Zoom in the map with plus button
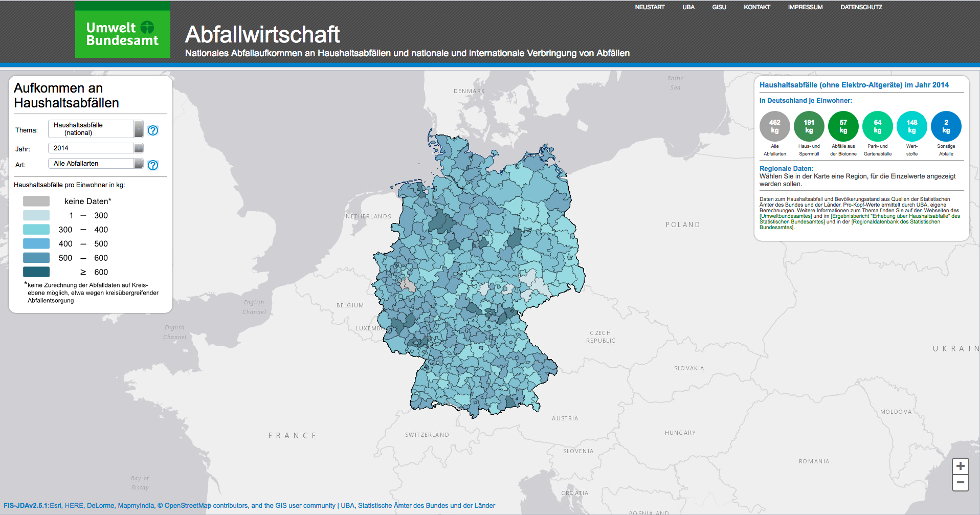 [960, 466]
